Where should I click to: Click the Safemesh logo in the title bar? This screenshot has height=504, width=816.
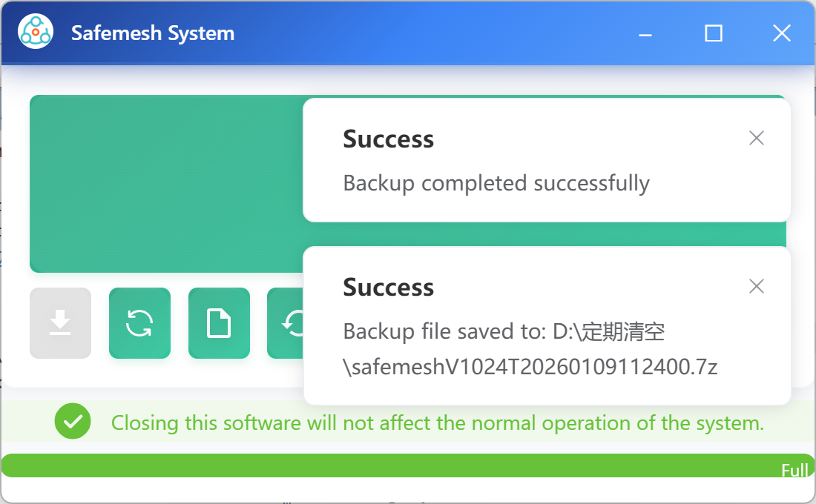[x=36, y=33]
